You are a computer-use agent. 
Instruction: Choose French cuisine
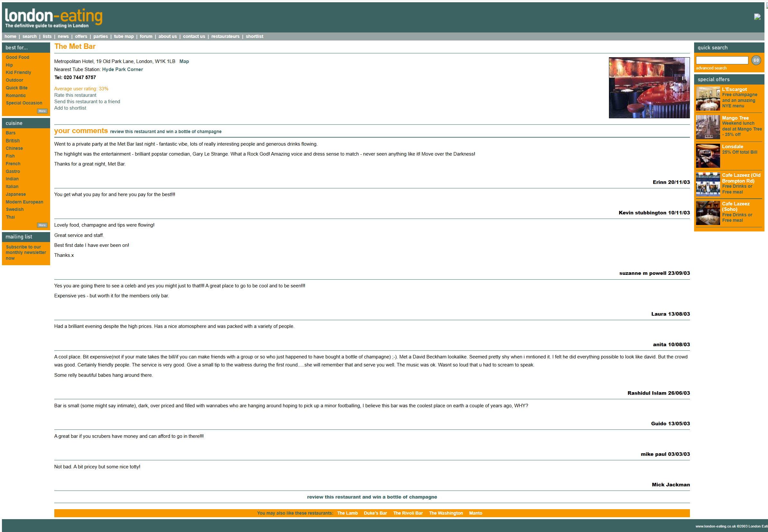pos(13,164)
